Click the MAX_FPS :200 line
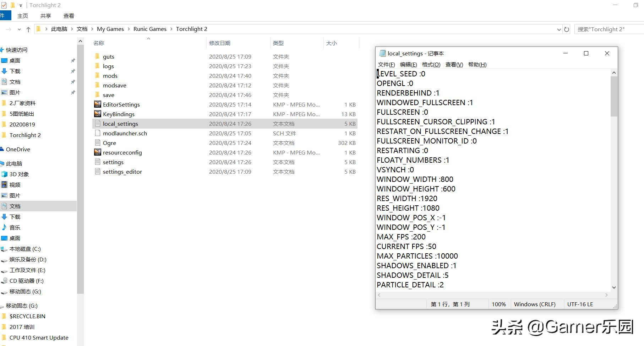The width and height of the screenshot is (644, 346). point(401,237)
